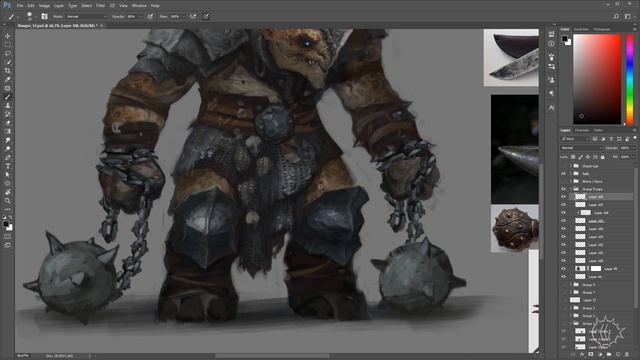Open the brush settings panel folder icon
640x360 pixels.
coord(44,16)
